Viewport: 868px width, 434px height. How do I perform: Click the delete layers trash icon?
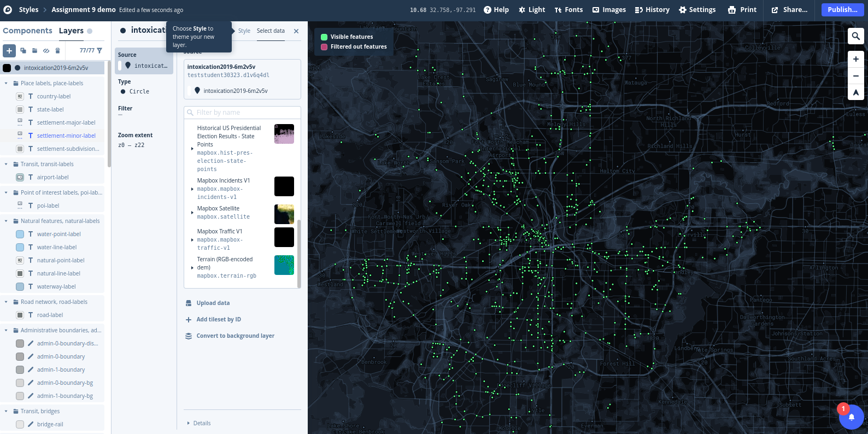click(57, 51)
